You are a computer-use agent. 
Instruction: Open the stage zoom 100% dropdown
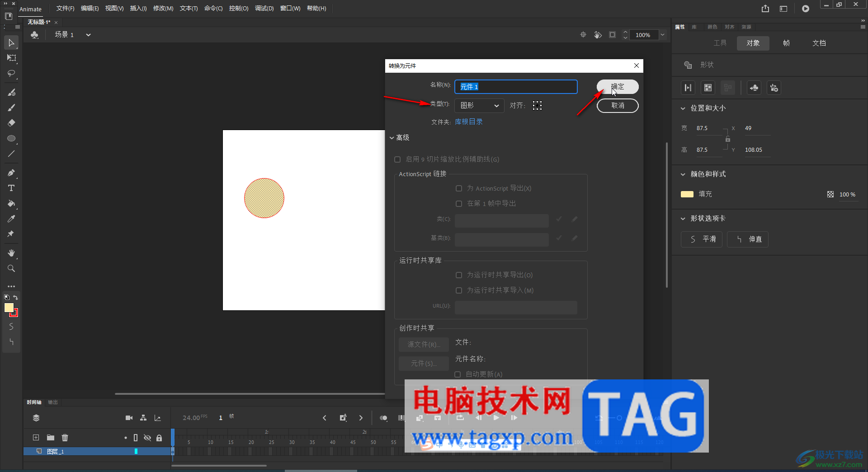(x=662, y=35)
